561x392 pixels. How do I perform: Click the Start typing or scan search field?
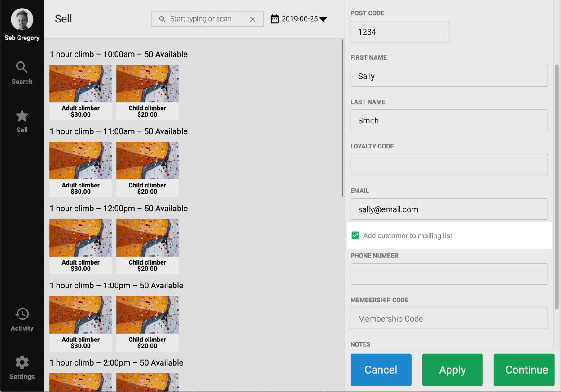(207, 19)
